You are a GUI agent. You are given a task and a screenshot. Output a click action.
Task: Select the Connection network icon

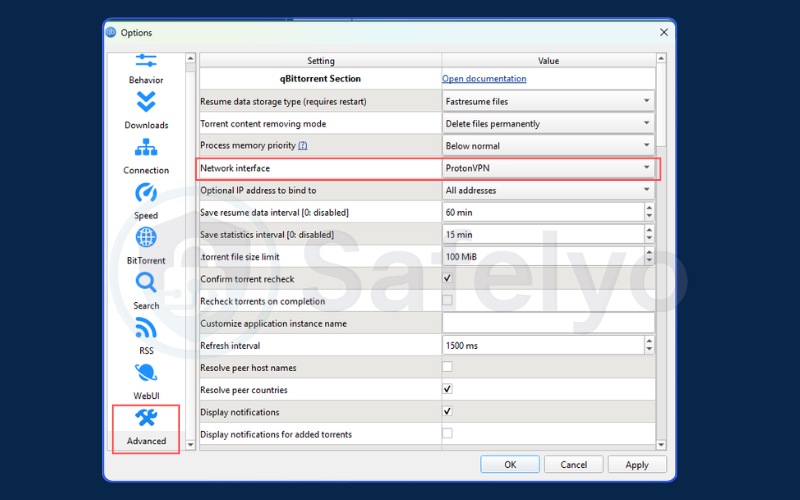click(x=146, y=147)
